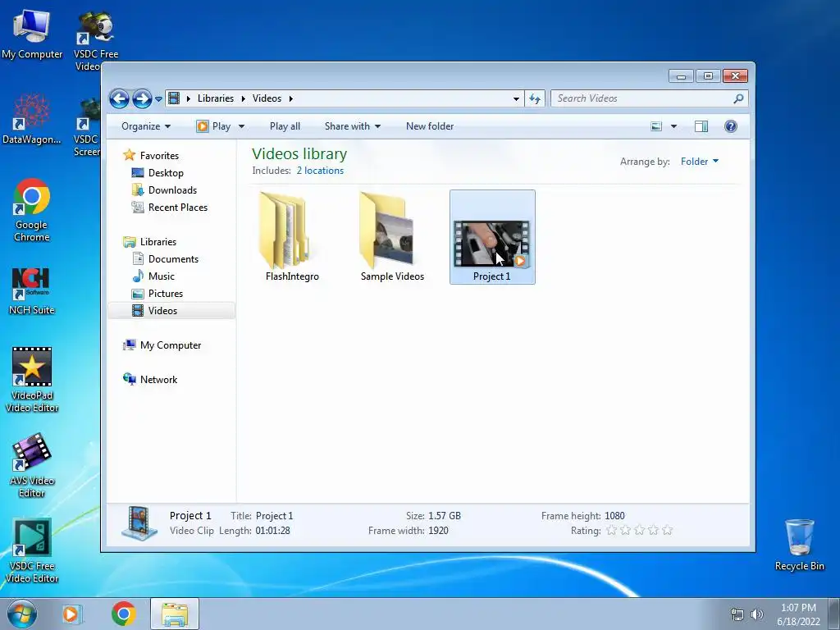Click the first rating star in details pane
This screenshot has height=630, width=840.
(611, 531)
